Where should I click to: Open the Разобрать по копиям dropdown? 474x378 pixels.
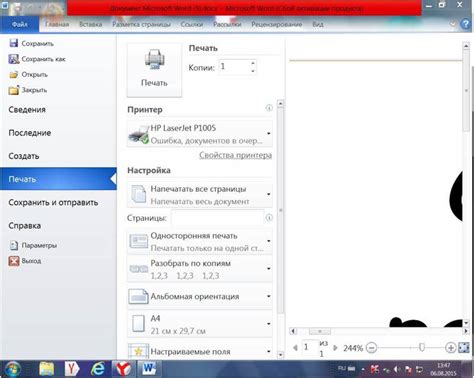[x=200, y=269]
